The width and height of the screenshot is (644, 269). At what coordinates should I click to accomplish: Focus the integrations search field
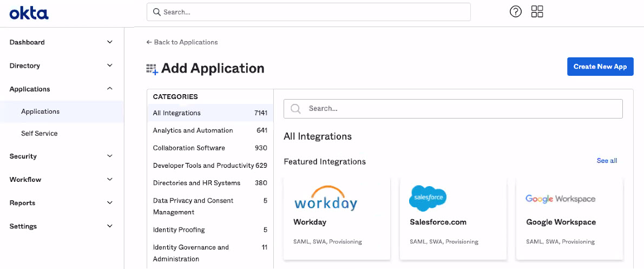453,108
